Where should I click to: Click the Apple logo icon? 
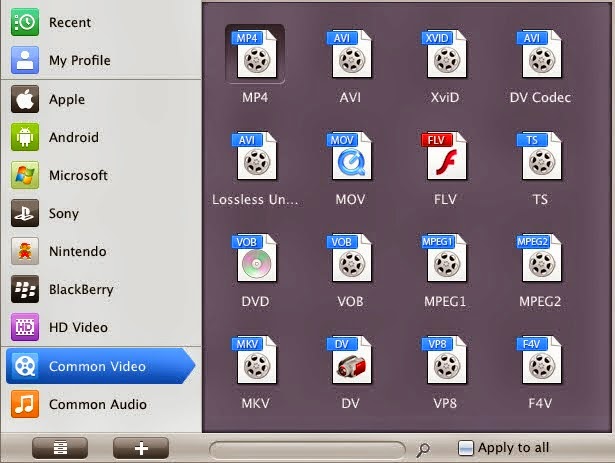(x=25, y=99)
